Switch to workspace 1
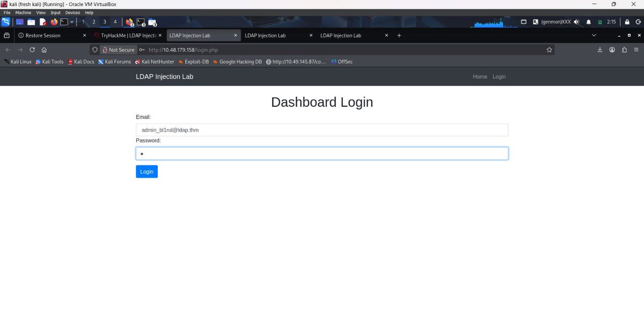 pyautogui.click(x=83, y=22)
